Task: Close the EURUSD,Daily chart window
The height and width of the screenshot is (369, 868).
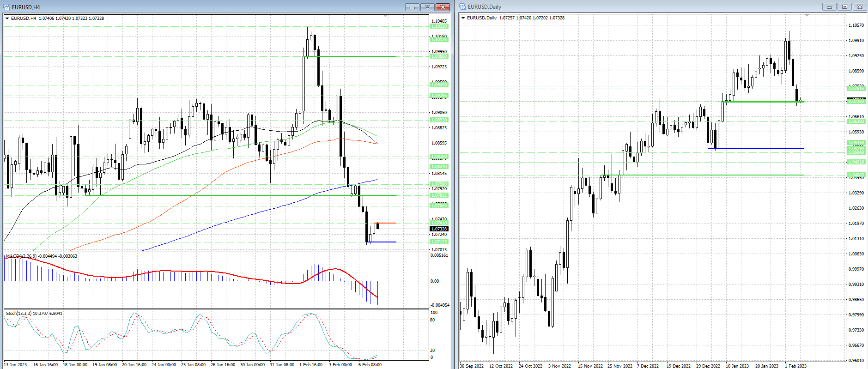Action: (860, 6)
